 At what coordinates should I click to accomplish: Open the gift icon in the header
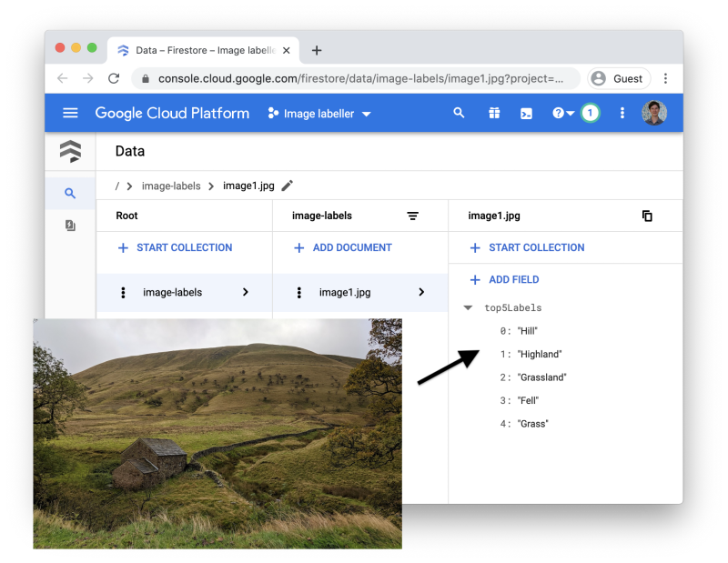pyautogui.click(x=493, y=113)
